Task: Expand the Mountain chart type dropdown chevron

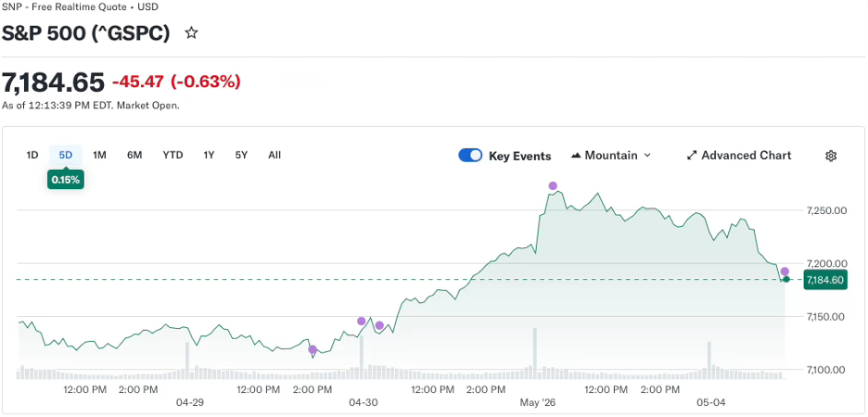Action: pos(647,156)
